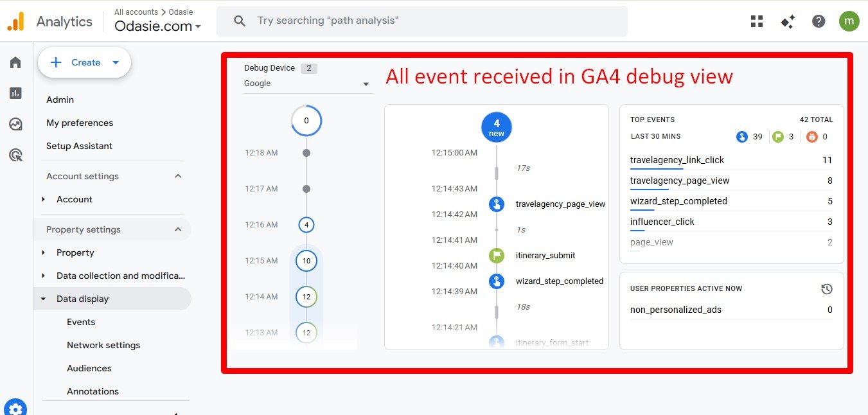Open My preferences
The image size is (868, 415).
[80, 123]
